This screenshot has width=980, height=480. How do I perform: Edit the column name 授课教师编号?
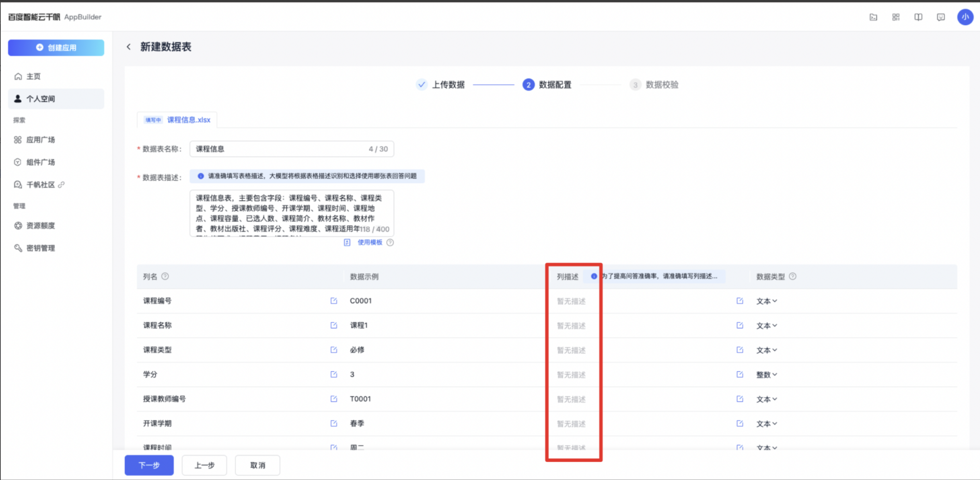(x=334, y=399)
